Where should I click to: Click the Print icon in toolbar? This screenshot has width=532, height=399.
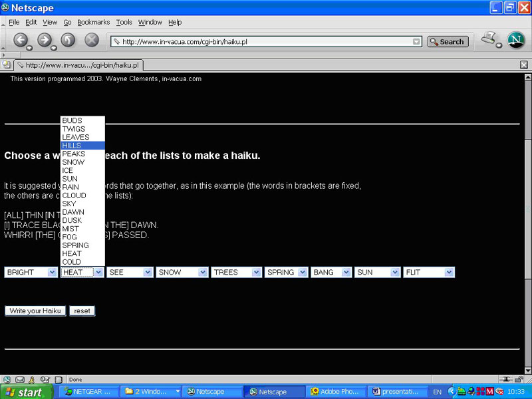[489, 38]
